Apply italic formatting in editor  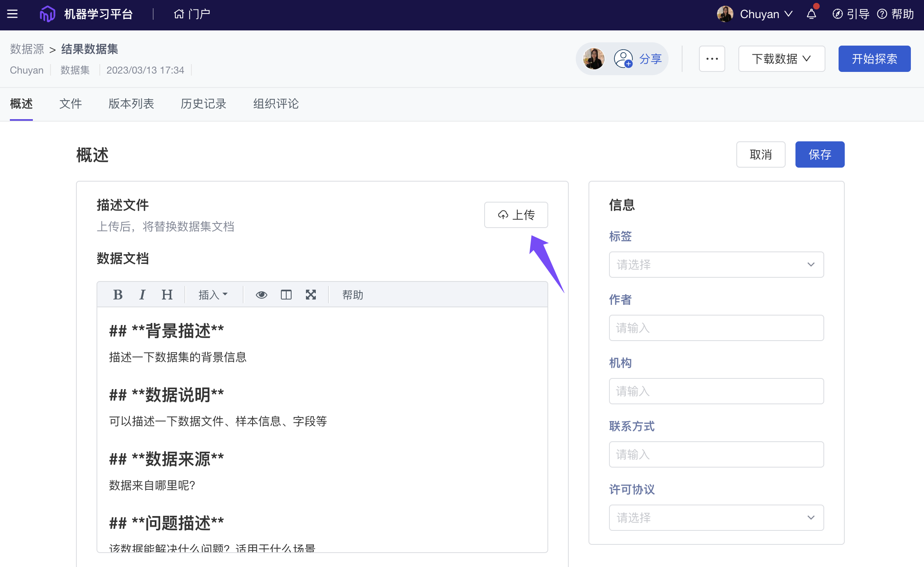click(x=142, y=295)
